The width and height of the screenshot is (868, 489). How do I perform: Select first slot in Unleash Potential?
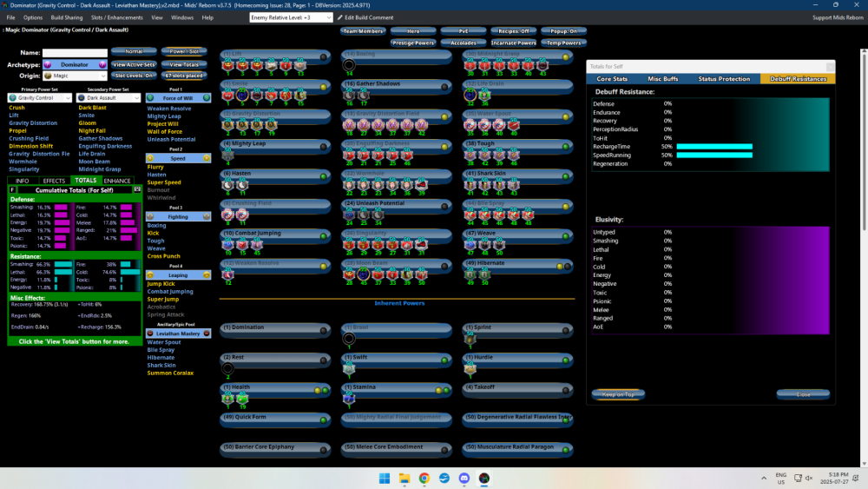(x=349, y=215)
